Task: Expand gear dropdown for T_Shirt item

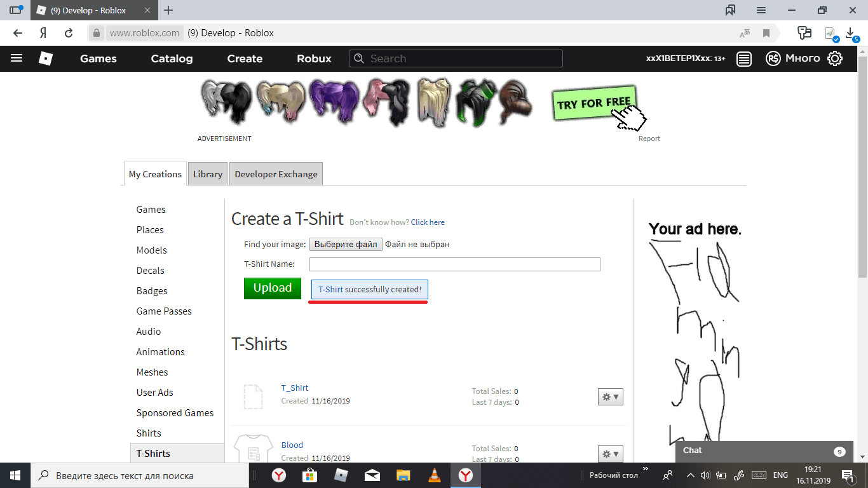Action: [610, 396]
